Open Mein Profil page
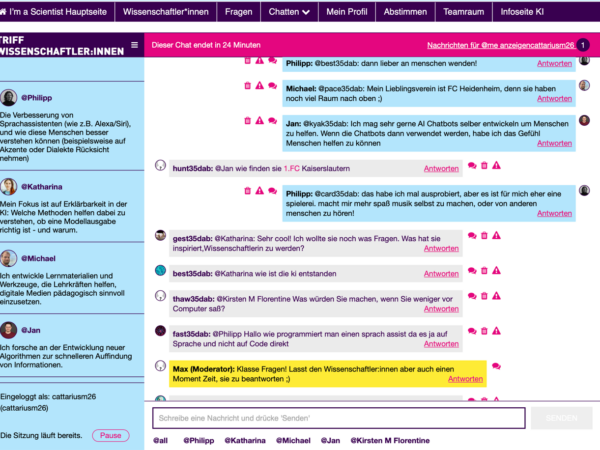The height and width of the screenshot is (450, 600). pos(348,12)
